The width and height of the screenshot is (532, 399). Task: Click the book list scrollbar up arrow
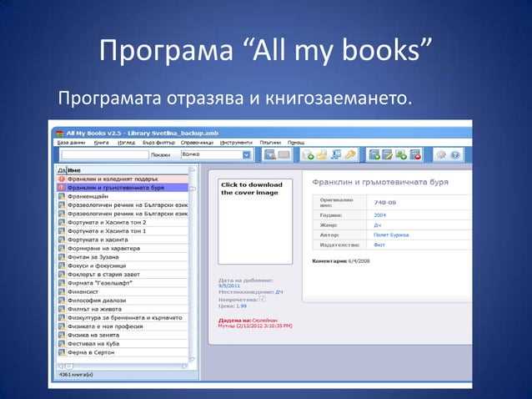192,169
